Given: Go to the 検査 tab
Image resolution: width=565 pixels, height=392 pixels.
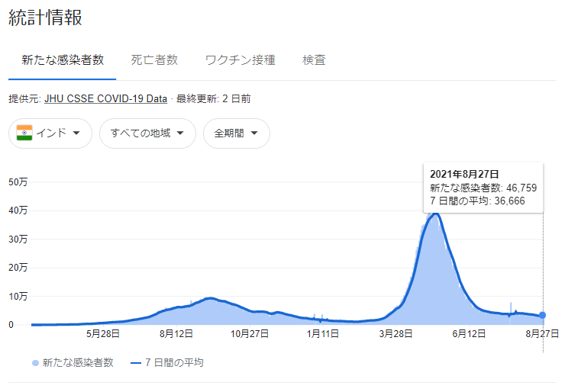Looking at the screenshot, I should 314,59.
